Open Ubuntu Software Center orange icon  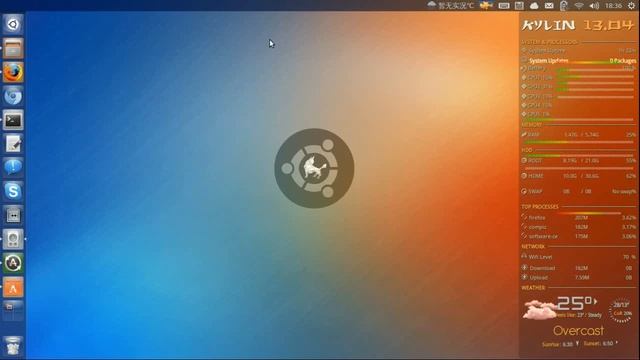click(13, 288)
